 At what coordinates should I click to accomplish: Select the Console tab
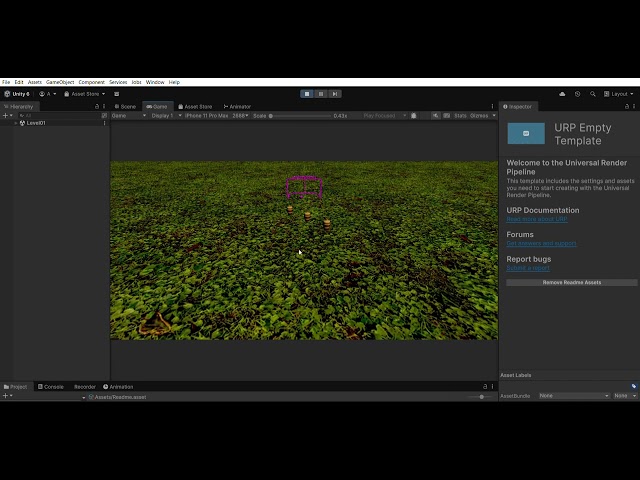tap(51, 387)
